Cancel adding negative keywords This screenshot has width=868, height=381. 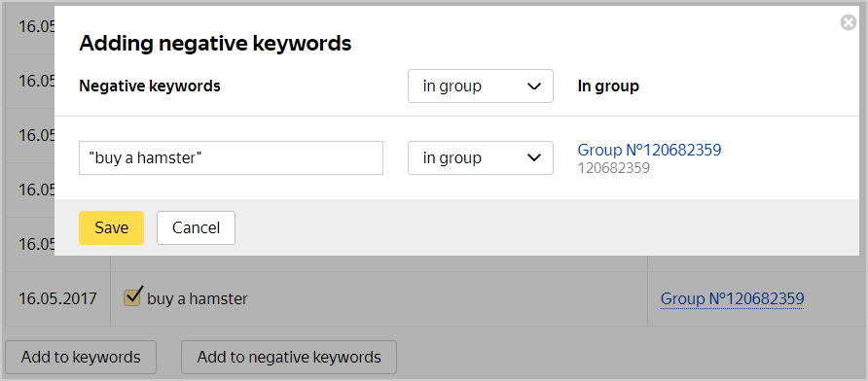coord(196,227)
